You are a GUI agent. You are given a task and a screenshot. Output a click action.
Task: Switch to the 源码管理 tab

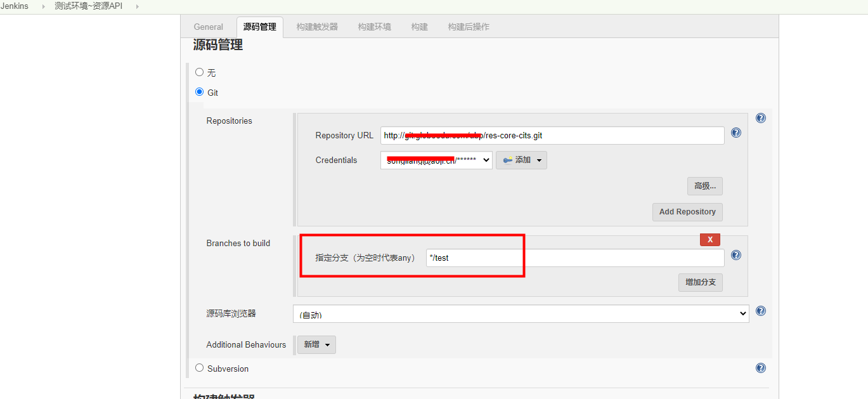coord(260,27)
